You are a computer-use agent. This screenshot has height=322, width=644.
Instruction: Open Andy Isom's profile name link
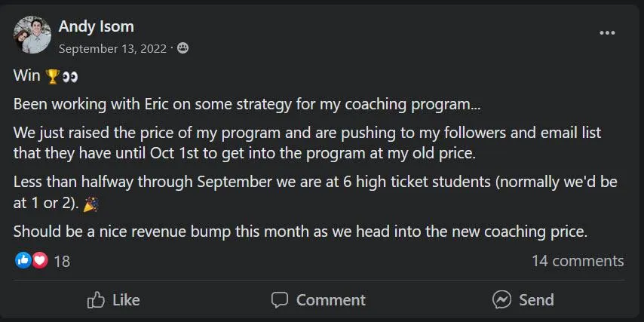point(96,26)
